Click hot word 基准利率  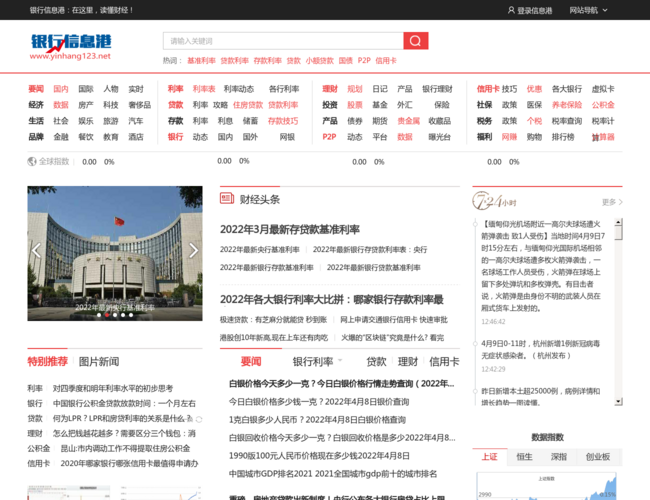[201, 61]
